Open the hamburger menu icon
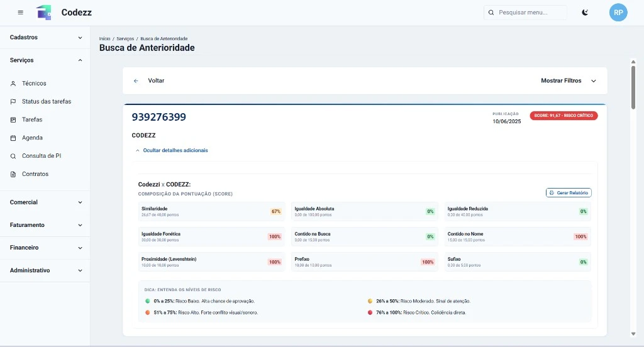644x347 pixels. coord(21,13)
